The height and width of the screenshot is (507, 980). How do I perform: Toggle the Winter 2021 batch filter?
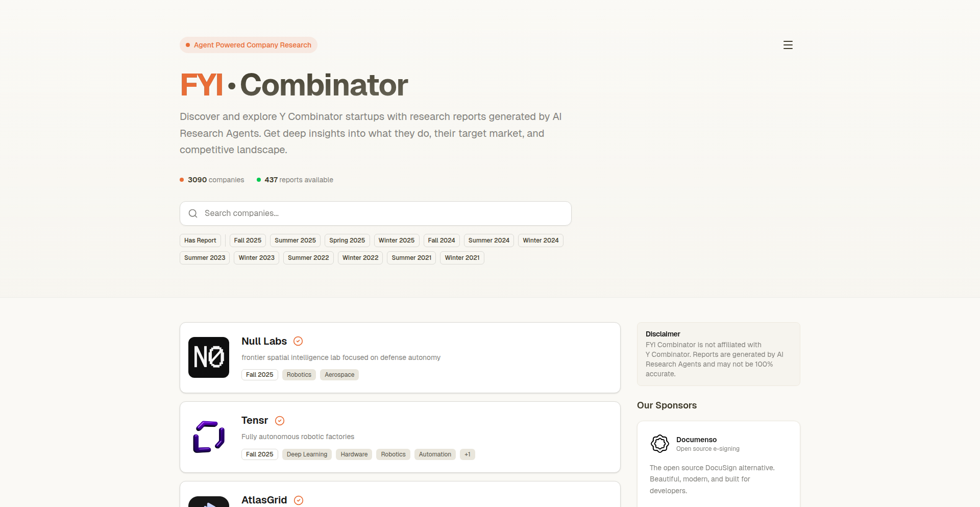(x=462, y=258)
